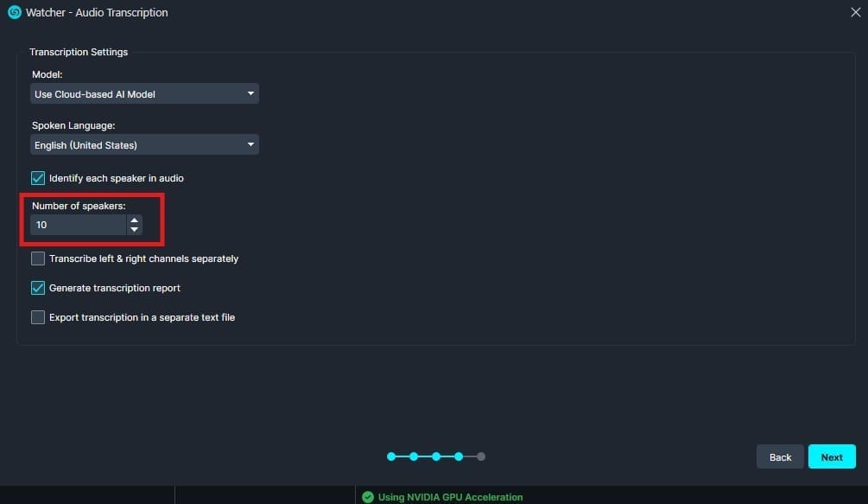868x504 pixels.
Task: Increase the number of speakers with up arrow
Action: [134, 220]
